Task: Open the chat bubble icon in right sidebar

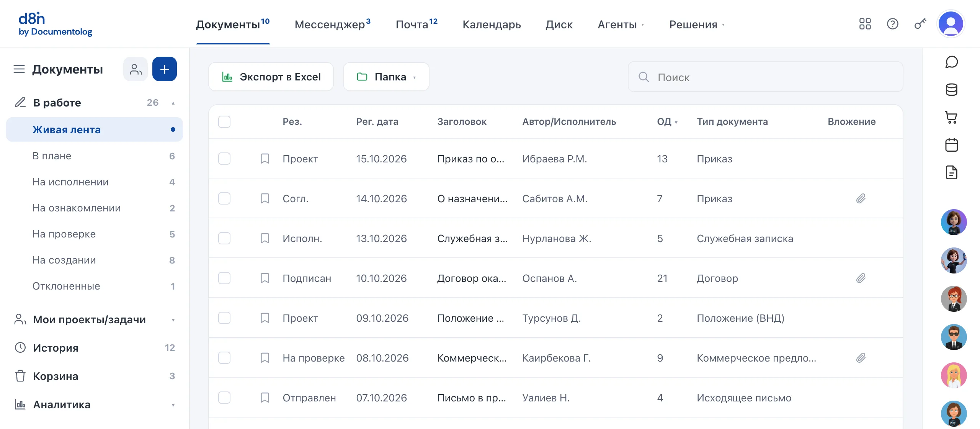Action: [x=952, y=62]
